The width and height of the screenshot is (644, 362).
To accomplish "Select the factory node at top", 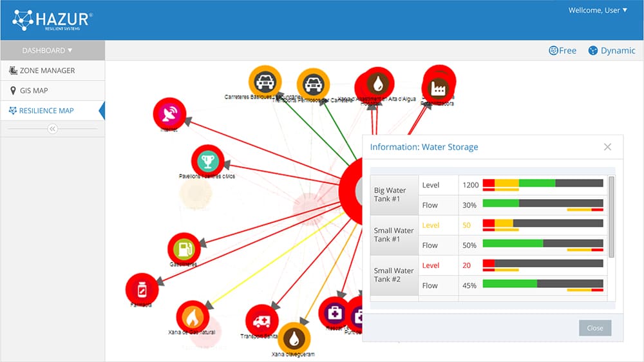I will pos(438,88).
